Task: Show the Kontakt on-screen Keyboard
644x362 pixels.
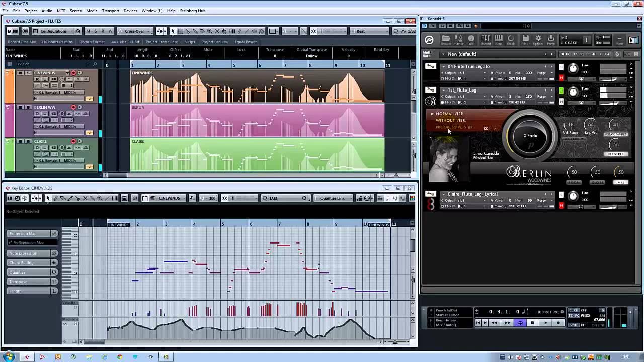Action: 499,39
